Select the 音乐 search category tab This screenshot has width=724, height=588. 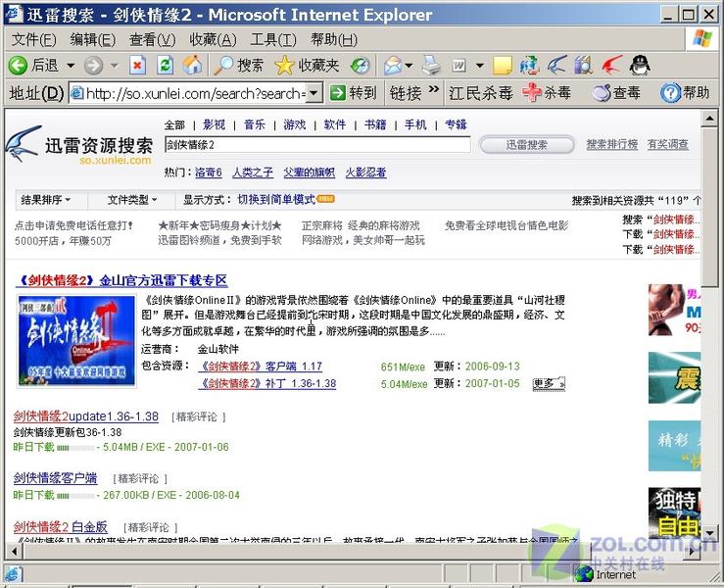(x=255, y=124)
